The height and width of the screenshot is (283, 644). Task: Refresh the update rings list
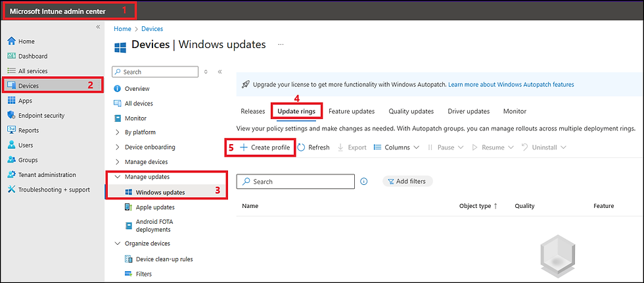tap(313, 147)
